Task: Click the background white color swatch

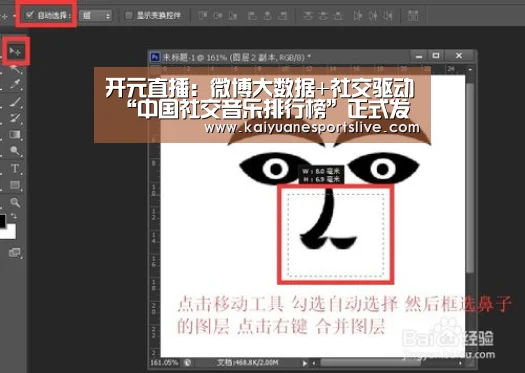Action: 10,232
